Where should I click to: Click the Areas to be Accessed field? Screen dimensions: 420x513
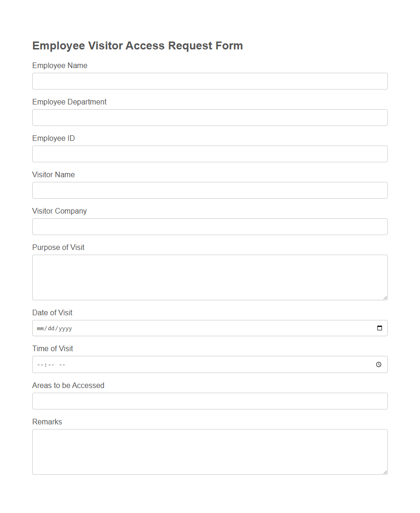tap(210, 401)
